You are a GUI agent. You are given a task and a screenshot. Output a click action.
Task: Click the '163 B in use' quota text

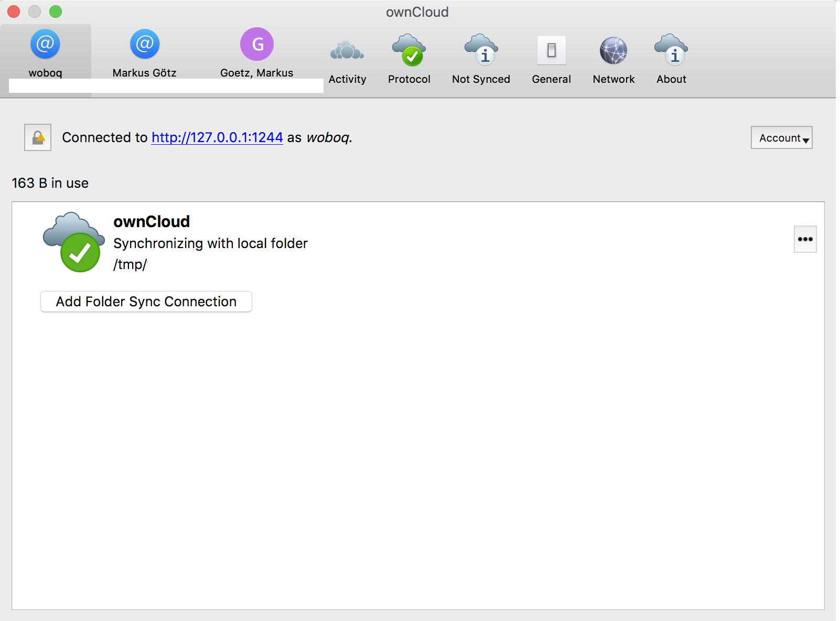[x=50, y=183]
